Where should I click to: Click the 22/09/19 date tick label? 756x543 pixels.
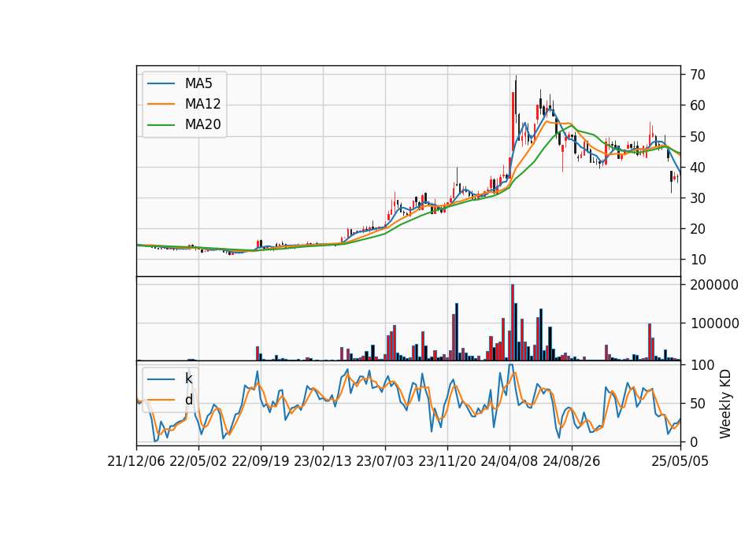(x=261, y=461)
